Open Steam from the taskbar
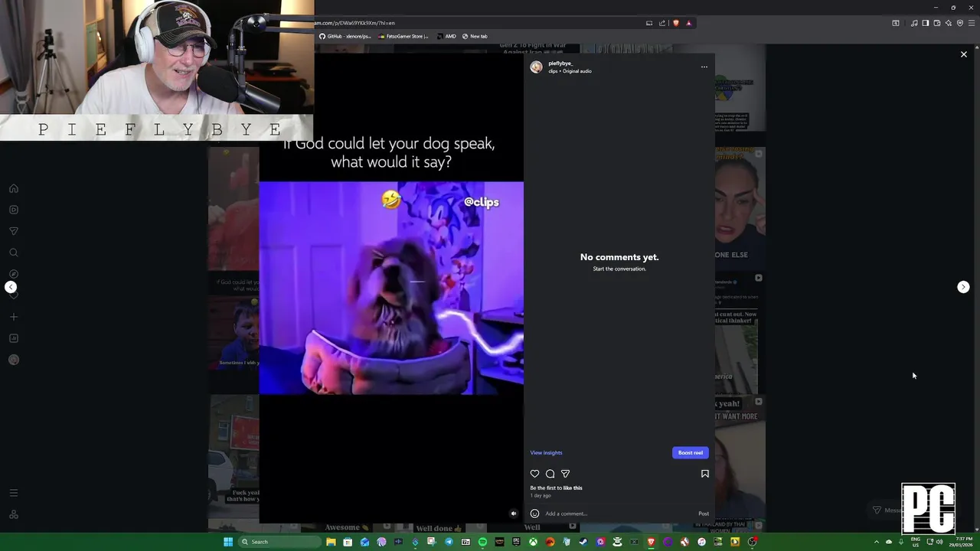980x551 pixels. click(583, 542)
